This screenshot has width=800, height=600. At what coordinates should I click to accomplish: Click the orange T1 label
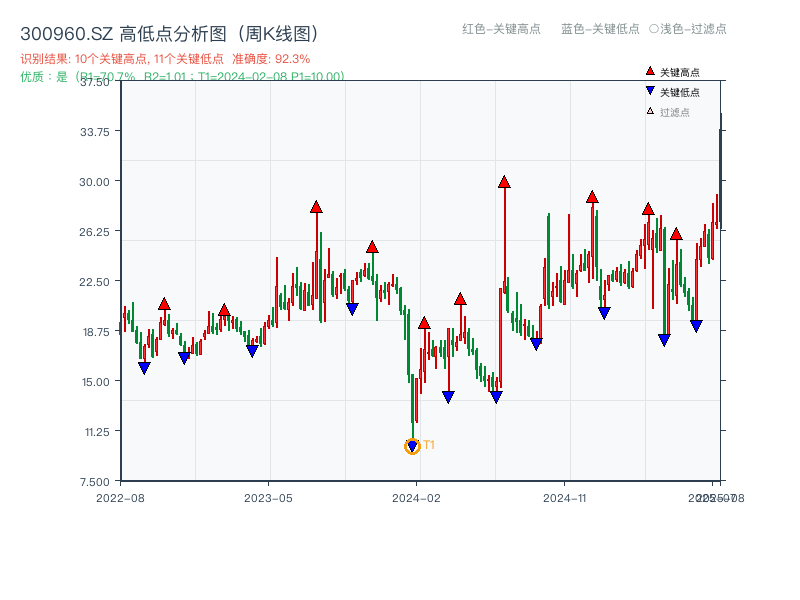(x=429, y=445)
